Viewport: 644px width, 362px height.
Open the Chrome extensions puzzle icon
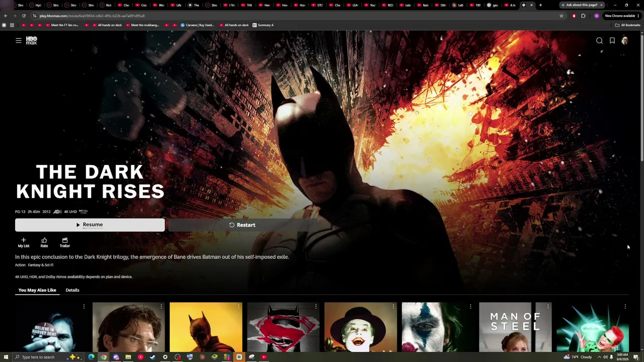[x=583, y=16]
